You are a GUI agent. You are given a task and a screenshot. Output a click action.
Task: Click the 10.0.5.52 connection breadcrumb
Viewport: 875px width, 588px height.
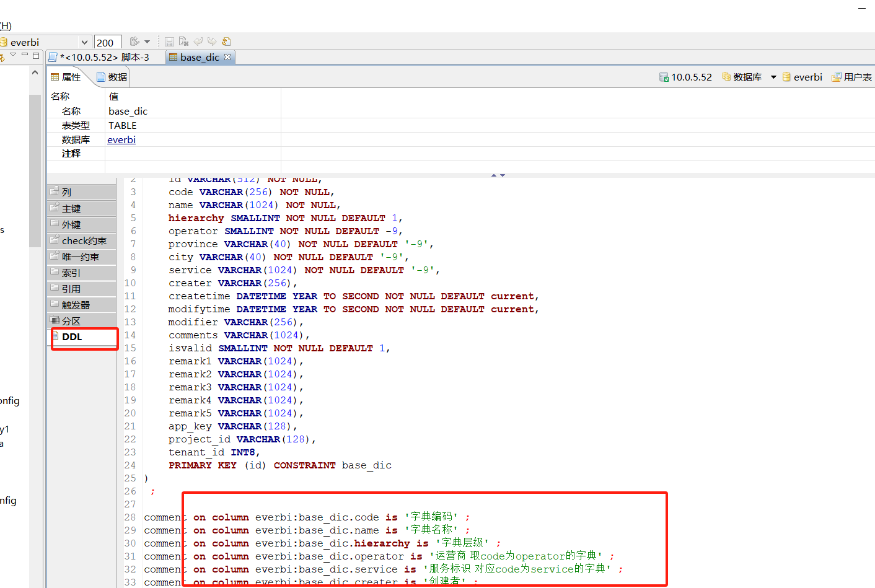(x=685, y=77)
